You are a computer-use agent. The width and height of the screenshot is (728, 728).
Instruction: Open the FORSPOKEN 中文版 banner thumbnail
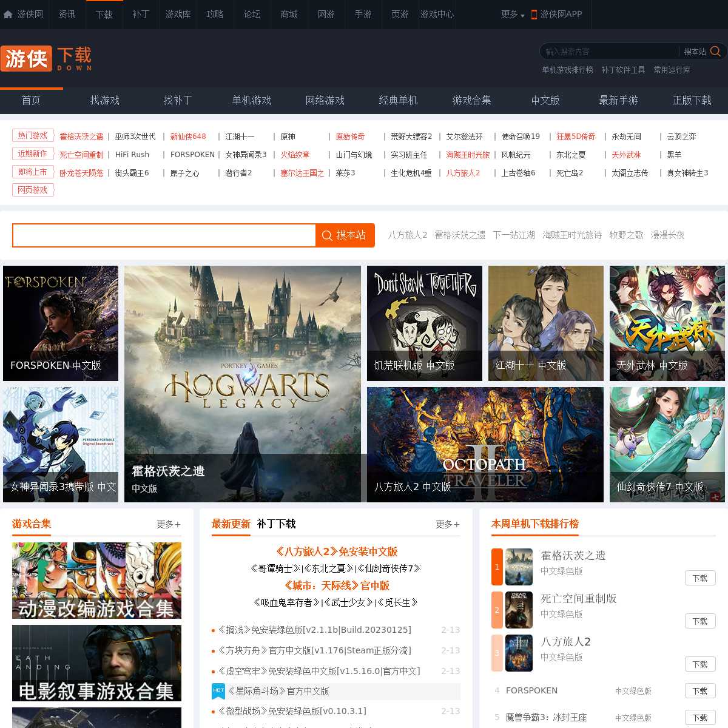pyautogui.click(x=61, y=323)
